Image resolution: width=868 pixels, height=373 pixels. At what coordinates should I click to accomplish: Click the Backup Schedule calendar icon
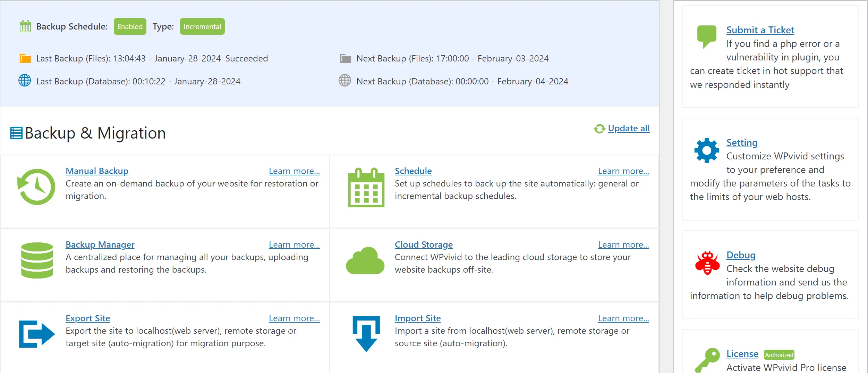(x=24, y=26)
